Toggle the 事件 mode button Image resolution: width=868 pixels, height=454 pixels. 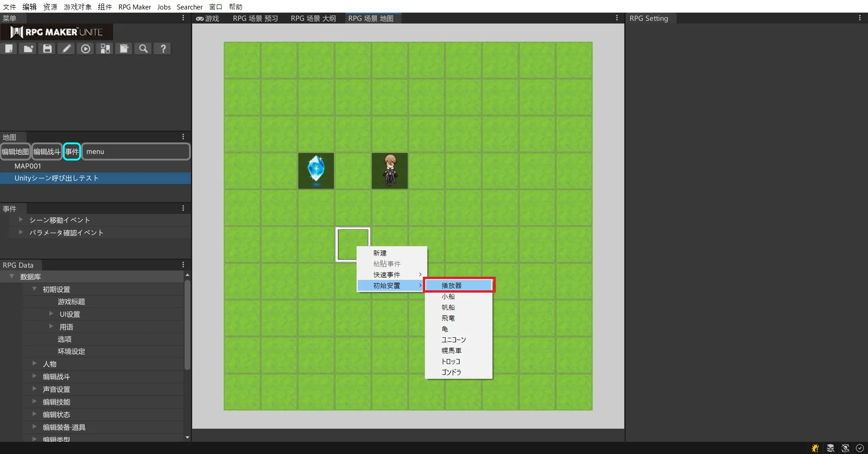[x=71, y=152]
